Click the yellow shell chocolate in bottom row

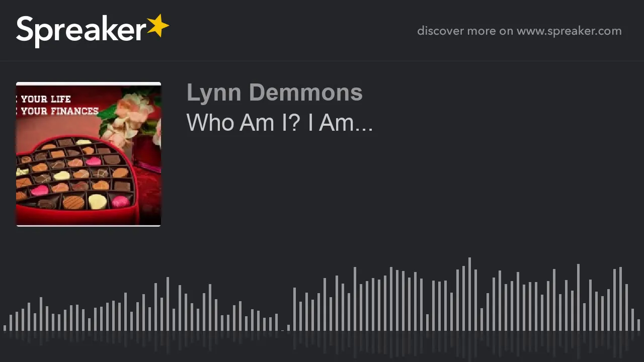click(x=98, y=202)
